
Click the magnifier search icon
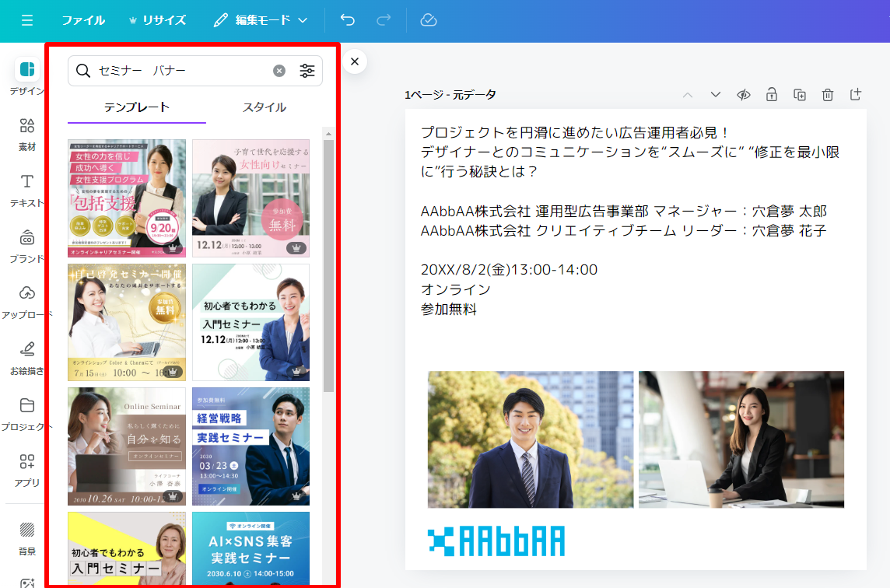click(x=83, y=70)
